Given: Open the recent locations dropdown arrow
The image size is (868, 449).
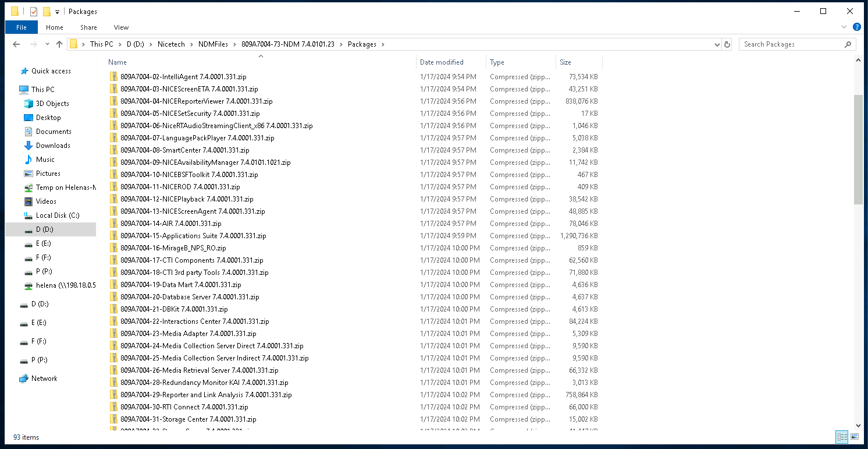Looking at the screenshot, I should coord(47,44).
